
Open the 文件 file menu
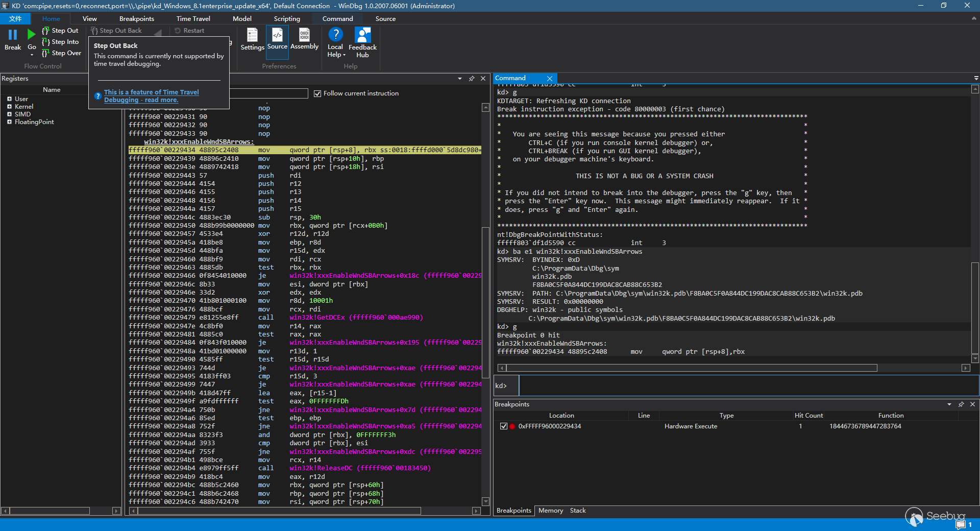coord(15,19)
